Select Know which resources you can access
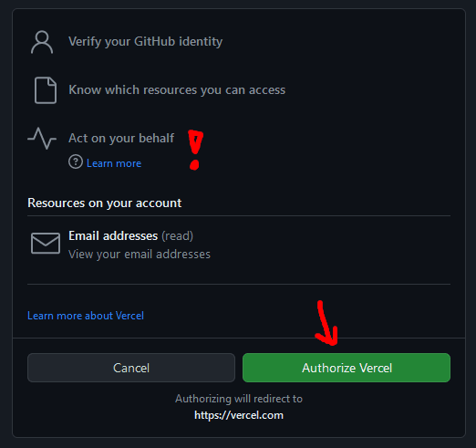The image size is (476, 448). 177,90
